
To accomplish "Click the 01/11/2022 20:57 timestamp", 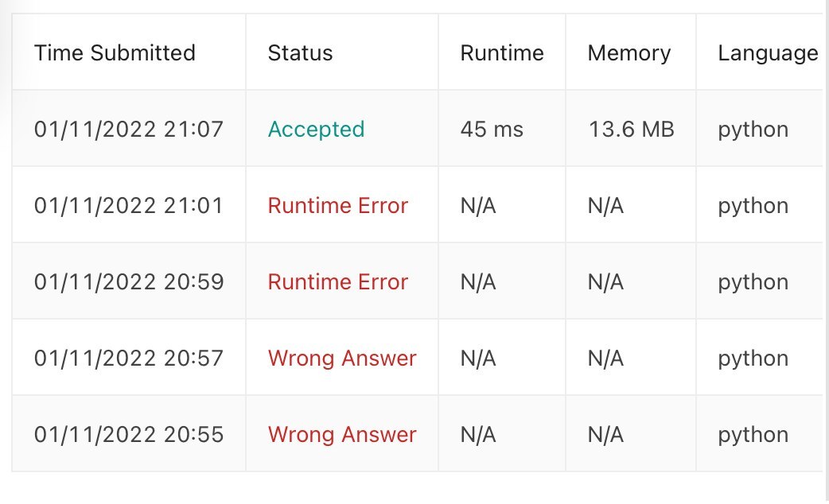I will click(129, 359).
